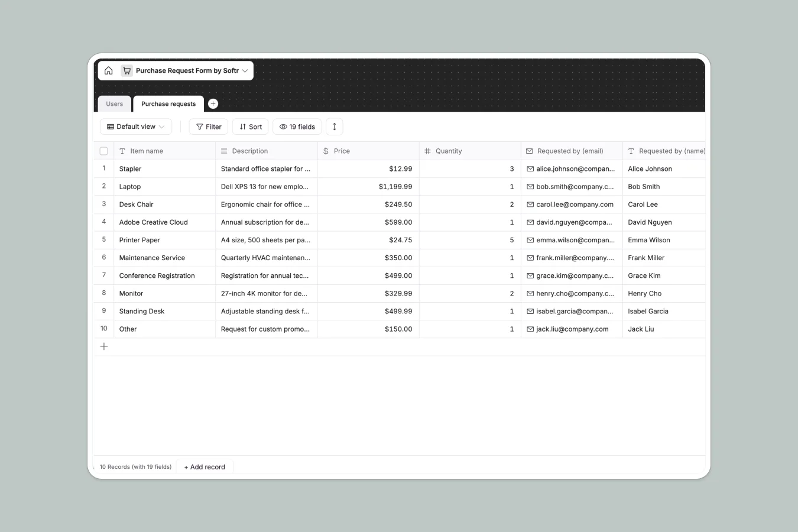
Task: Click the T icon on the Item name header
Action: coord(121,151)
